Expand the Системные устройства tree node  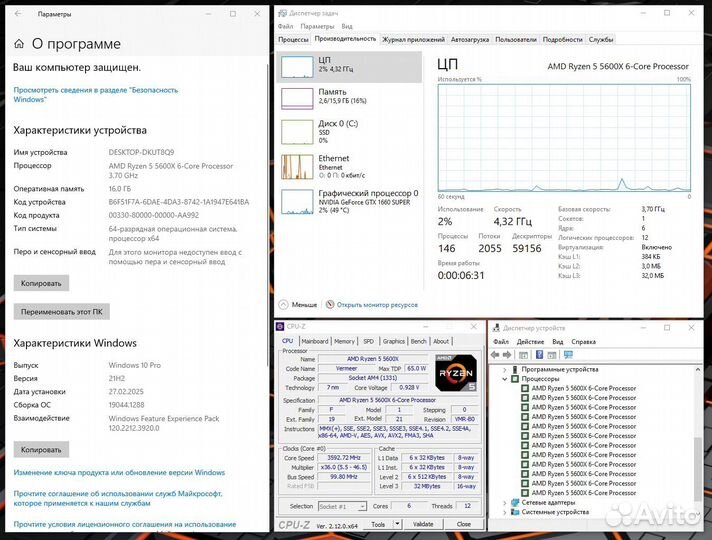pyautogui.click(x=504, y=512)
